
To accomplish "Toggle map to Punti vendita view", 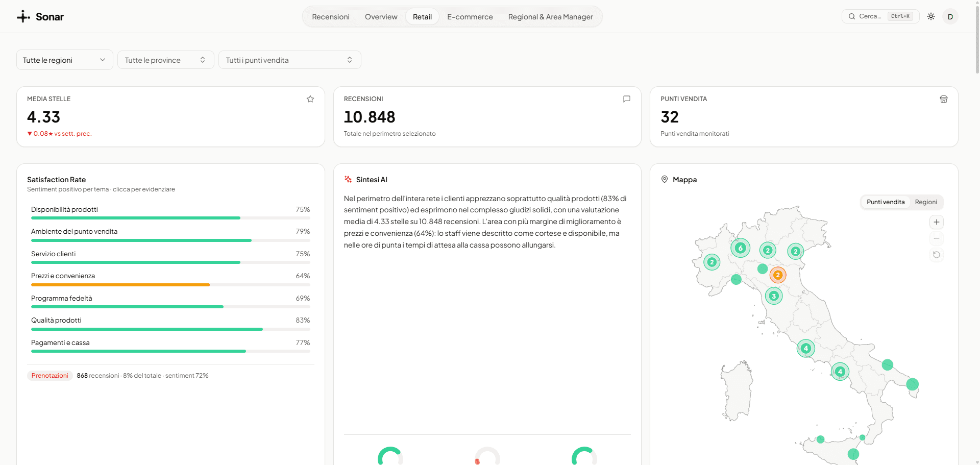I will 886,202.
